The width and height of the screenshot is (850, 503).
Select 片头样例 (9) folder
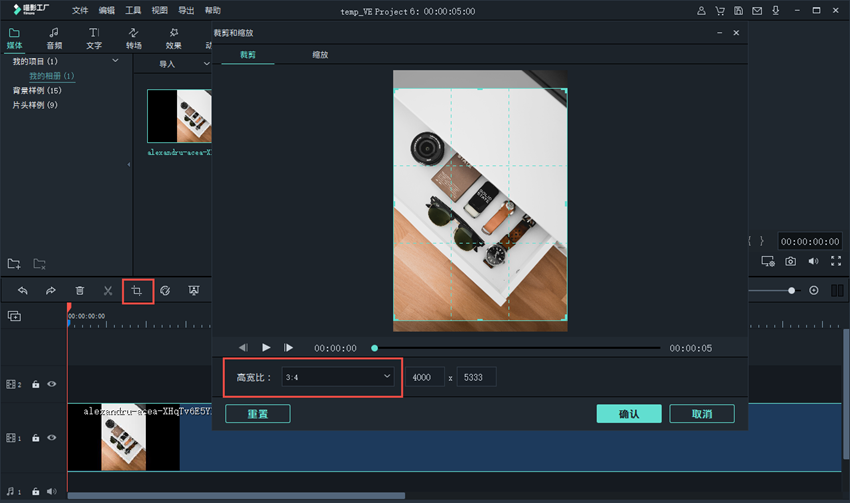pos(35,105)
